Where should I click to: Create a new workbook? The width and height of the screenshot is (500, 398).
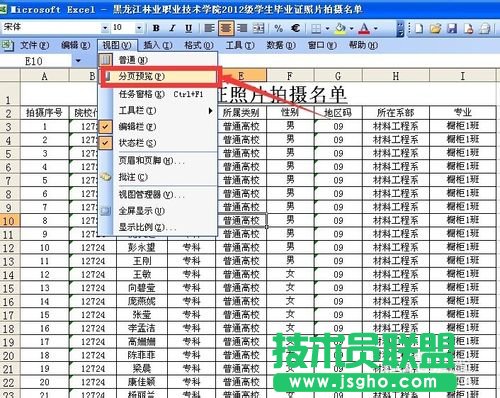tap(419, 28)
